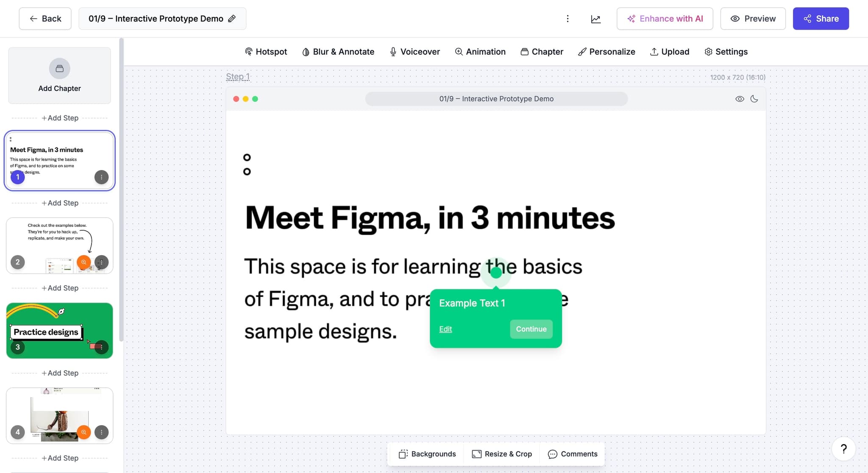The image size is (868, 473).
Task: View demo analytics via the chart icon
Action: pos(595,19)
